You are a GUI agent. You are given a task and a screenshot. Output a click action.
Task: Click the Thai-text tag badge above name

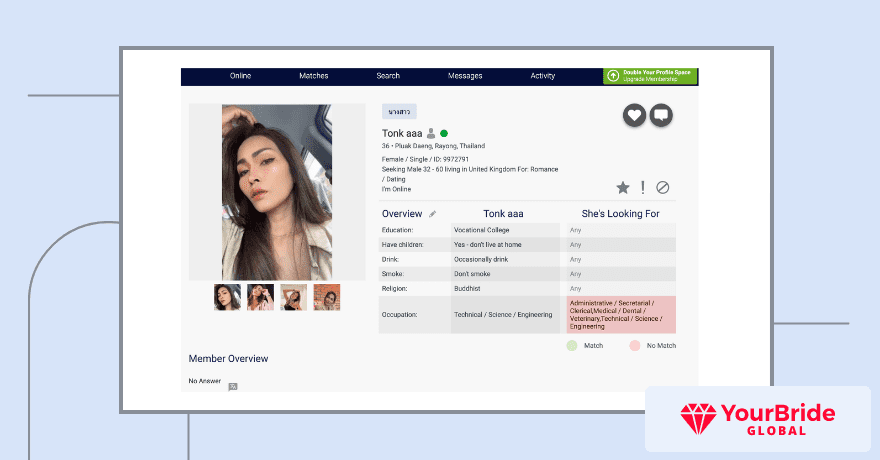pyautogui.click(x=399, y=112)
